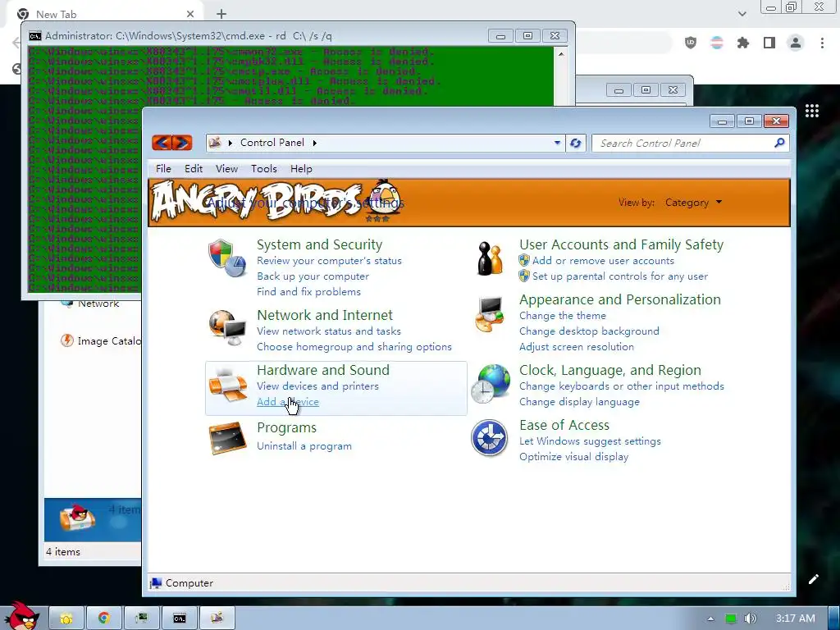The image size is (840, 630).
Task: Click the customize pencil icon on New Tab
Action: pyautogui.click(x=813, y=579)
